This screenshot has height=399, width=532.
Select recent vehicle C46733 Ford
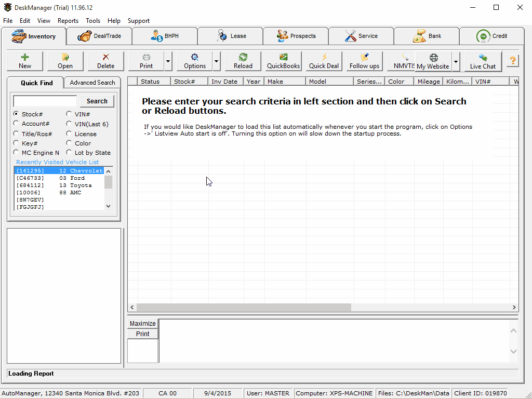tap(59, 178)
